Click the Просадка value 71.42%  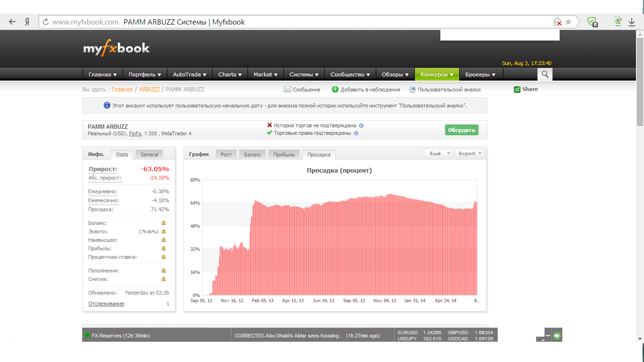click(160, 209)
